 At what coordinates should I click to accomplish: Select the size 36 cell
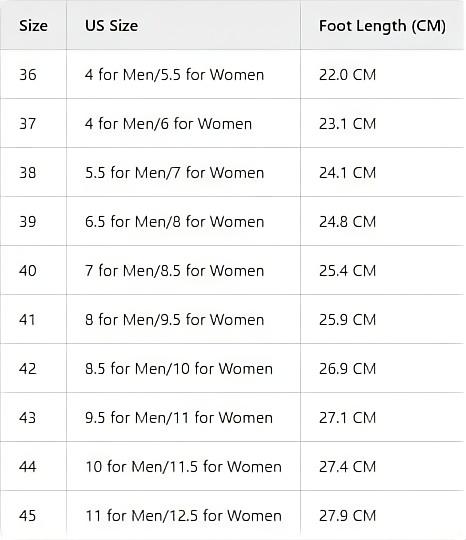click(x=33, y=74)
